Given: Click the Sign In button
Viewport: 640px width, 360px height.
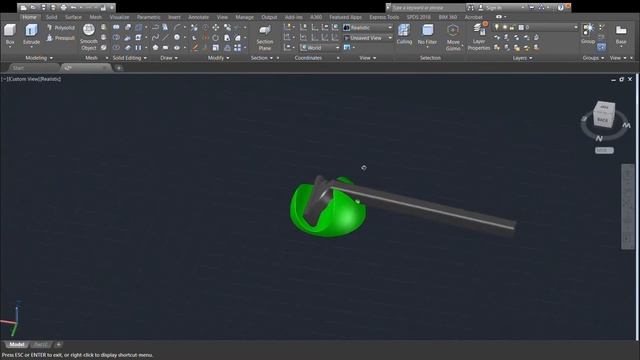Looking at the screenshot, I should (x=494, y=7).
